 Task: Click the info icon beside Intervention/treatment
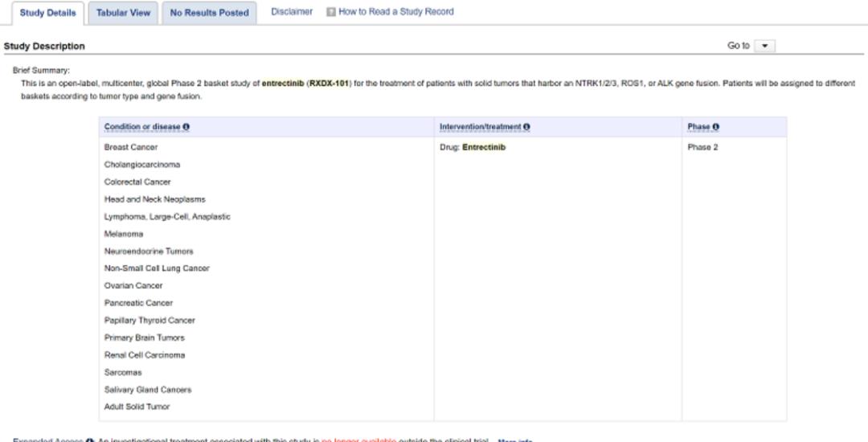coord(526,127)
